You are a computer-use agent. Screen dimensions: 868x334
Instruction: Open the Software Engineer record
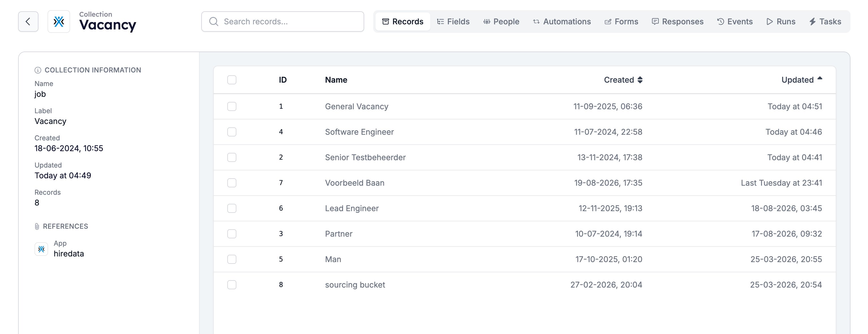[x=359, y=132]
